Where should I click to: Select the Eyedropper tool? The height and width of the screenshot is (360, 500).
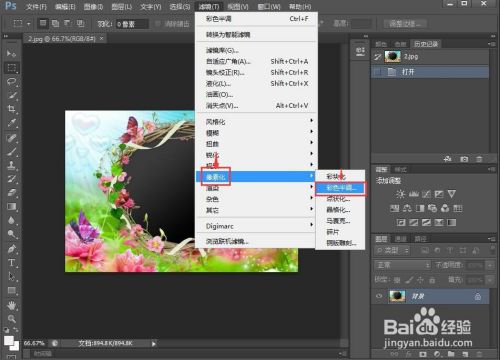[x=11, y=123]
